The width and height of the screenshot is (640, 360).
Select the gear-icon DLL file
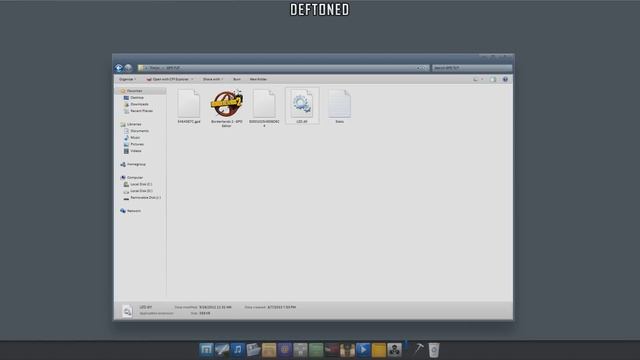[302, 106]
